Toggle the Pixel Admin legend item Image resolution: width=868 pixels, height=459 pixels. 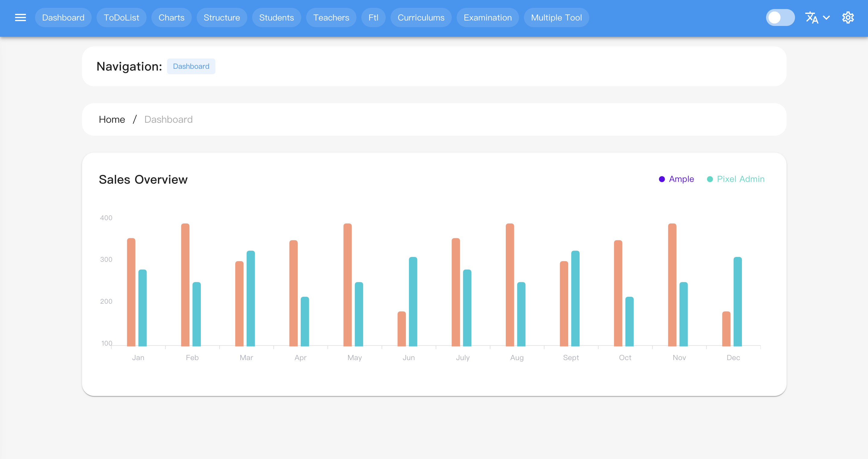click(x=736, y=179)
